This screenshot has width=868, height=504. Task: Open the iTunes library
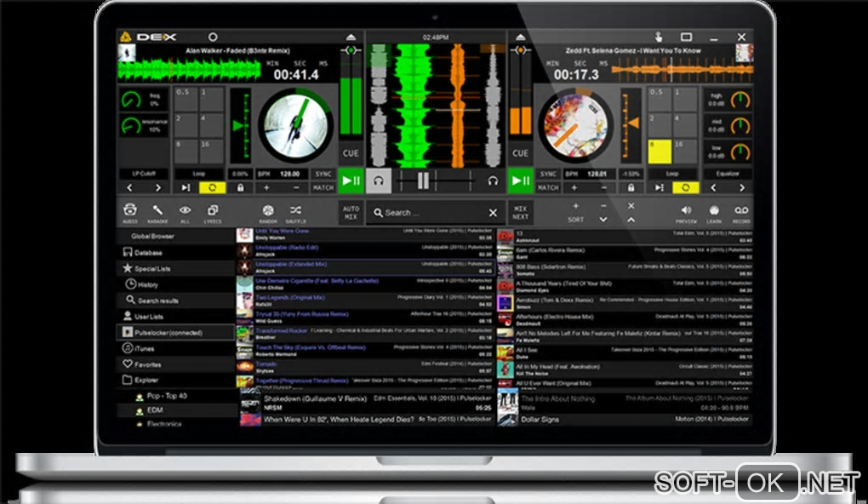pyautogui.click(x=175, y=349)
